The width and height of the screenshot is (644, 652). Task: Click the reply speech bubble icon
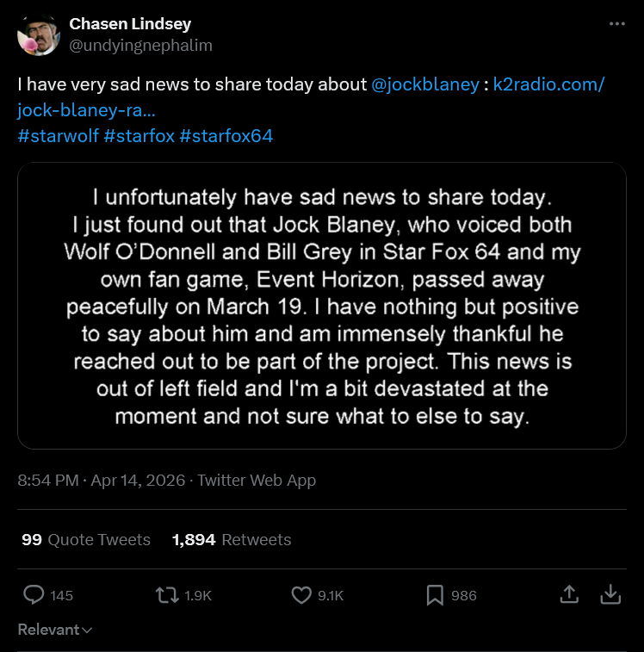(x=34, y=595)
